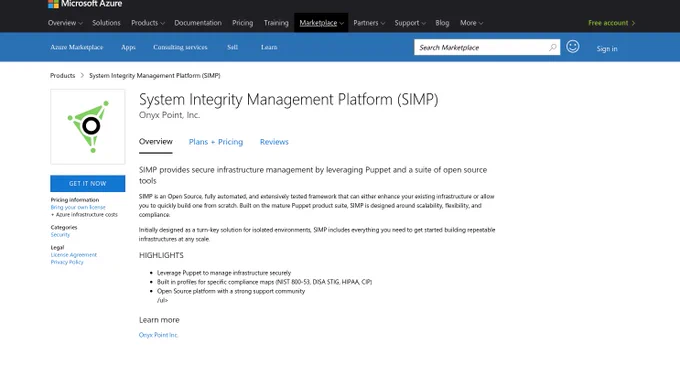Viewport: 680px width, 365px height.
Task: Click the smiley feedback icon
Action: (x=572, y=46)
